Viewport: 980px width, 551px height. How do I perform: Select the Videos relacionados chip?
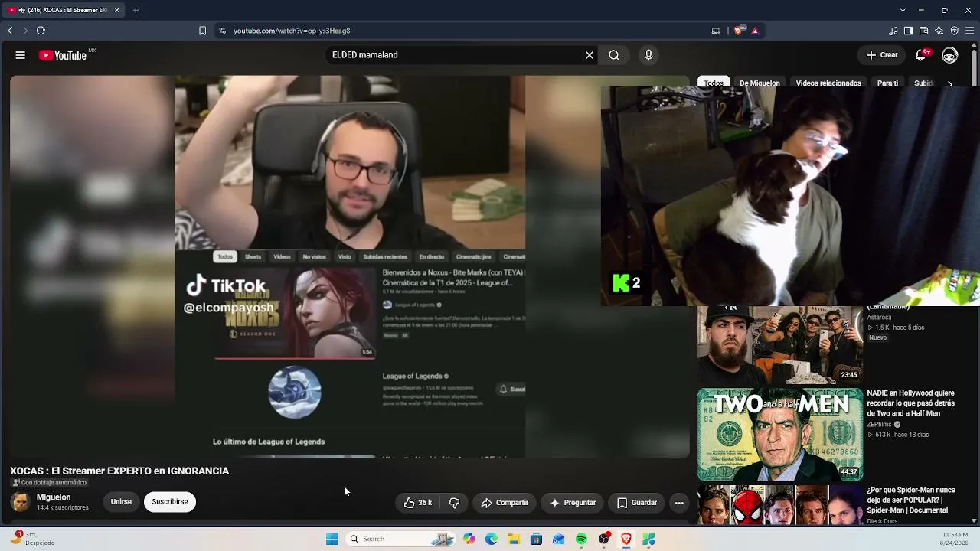pos(828,83)
